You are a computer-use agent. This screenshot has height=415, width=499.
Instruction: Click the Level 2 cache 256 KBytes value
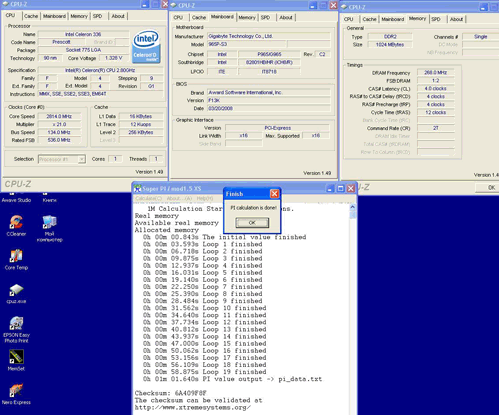point(141,132)
